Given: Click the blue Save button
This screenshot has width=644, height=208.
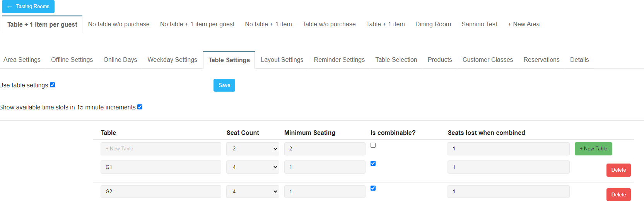Looking at the screenshot, I should [224, 85].
